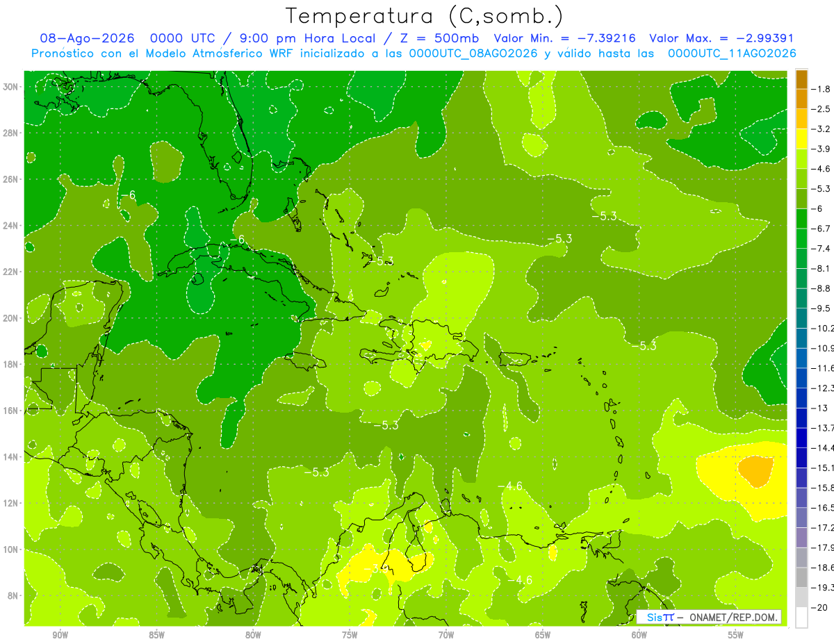Click the "SisPI - ONAMET/REP.DOM." credit box
This screenshot has height=644, width=834.
(708, 617)
